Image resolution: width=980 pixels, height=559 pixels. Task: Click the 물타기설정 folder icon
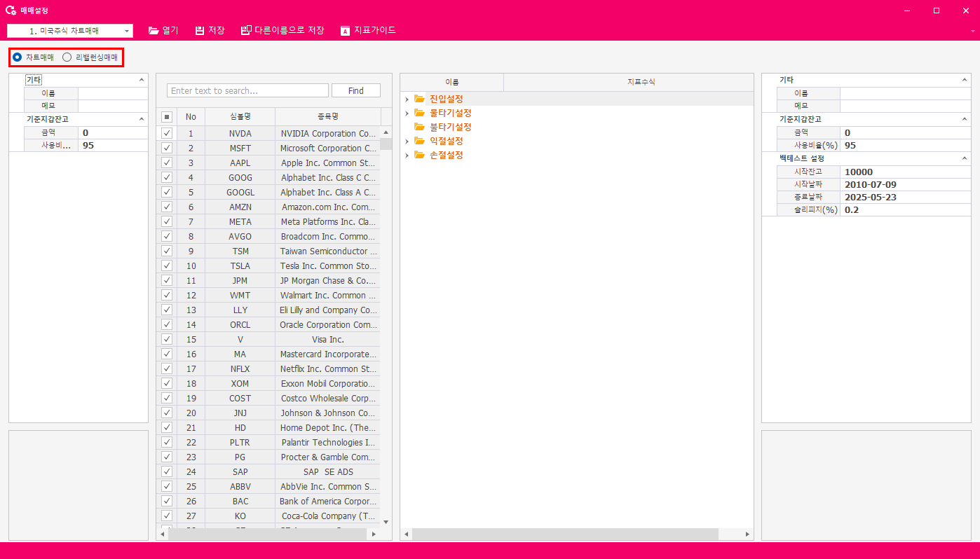tap(419, 113)
